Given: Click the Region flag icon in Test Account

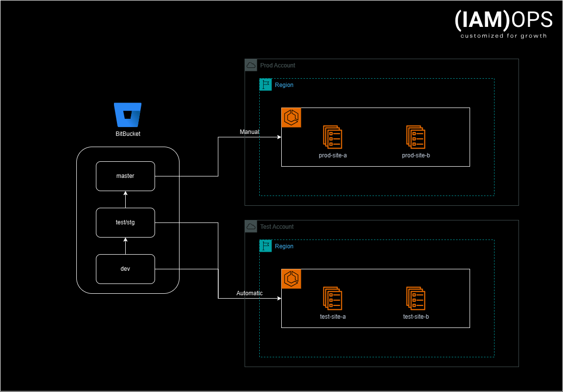Looking at the screenshot, I should (x=266, y=246).
